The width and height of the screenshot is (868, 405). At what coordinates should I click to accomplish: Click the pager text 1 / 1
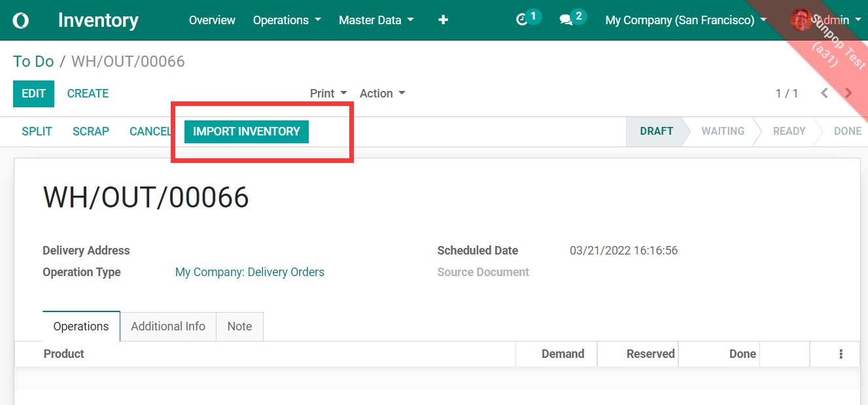[x=787, y=94]
